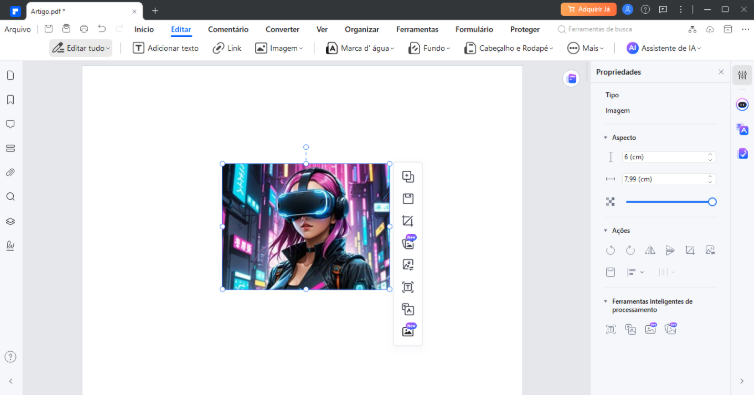Select the crop image icon in floating toolbar
The width and height of the screenshot is (754, 395).
[x=408, y=221]
